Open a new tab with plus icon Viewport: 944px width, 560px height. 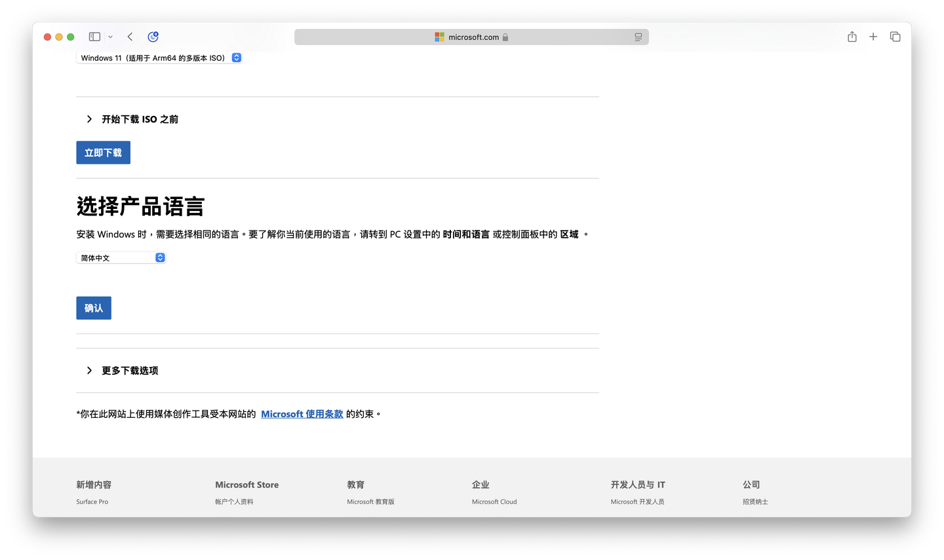[x=873, y=37]
